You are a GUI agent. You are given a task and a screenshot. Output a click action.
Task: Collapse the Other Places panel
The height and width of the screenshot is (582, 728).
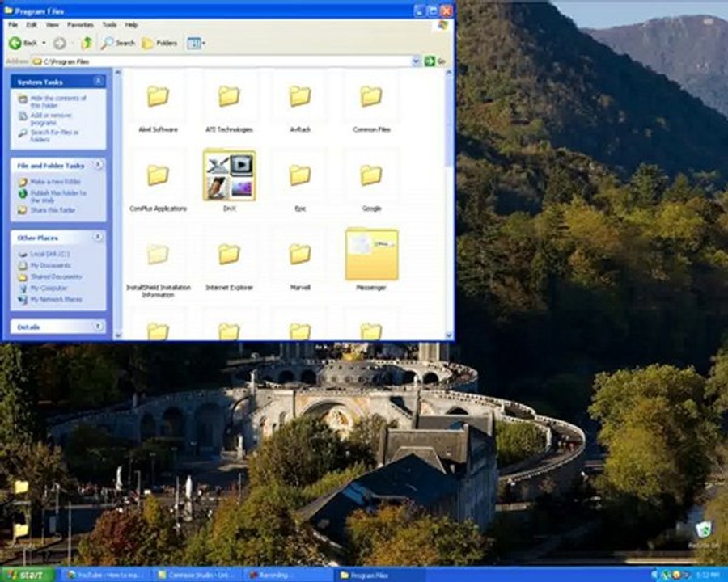[99, 237]
